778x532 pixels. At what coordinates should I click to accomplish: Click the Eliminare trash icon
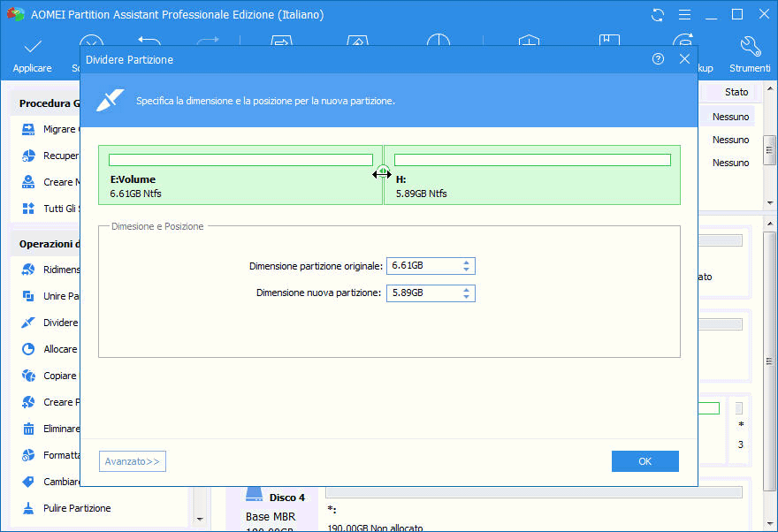tap(28, 429)
